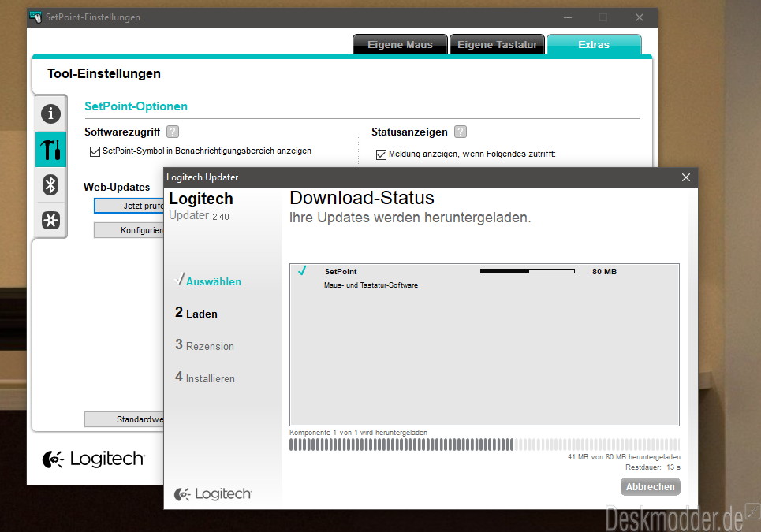Viewport: 761px width, 532px height.
Task: Click the Logitech Updater title bar text
Action: click(203, 177)
